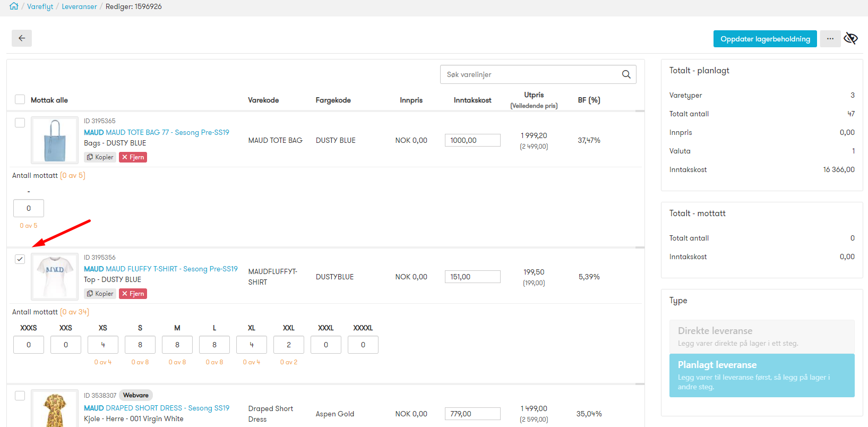The height and width of the screenshot is (427, 868).
Task: Check the Mottak alle checkbox
Action: [20, 99]
